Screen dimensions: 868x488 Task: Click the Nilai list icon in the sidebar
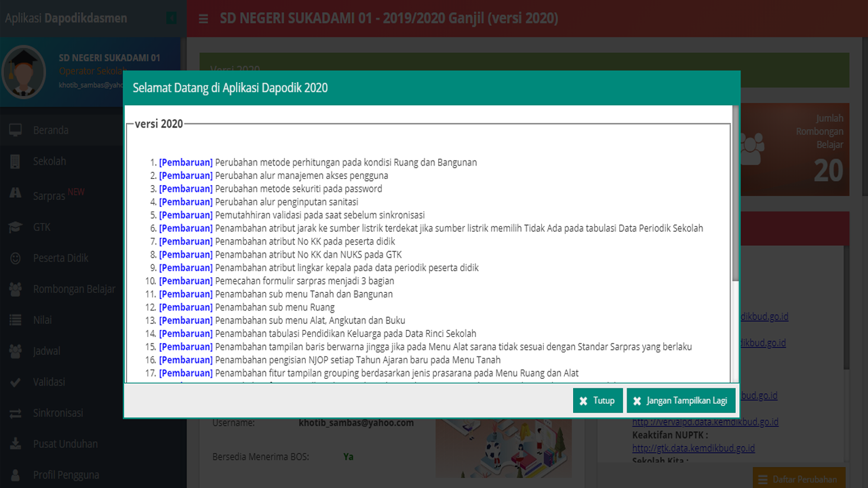pos(16,320)
